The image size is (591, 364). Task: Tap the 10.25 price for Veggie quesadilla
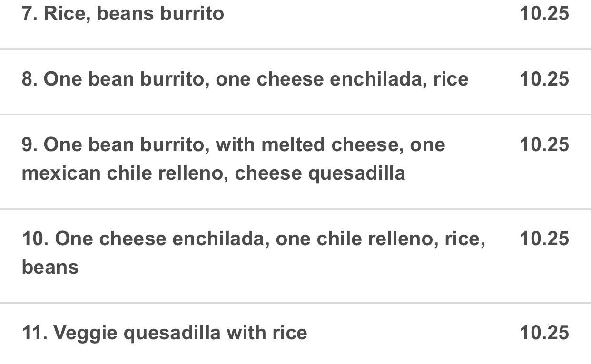tap(544, 333)
